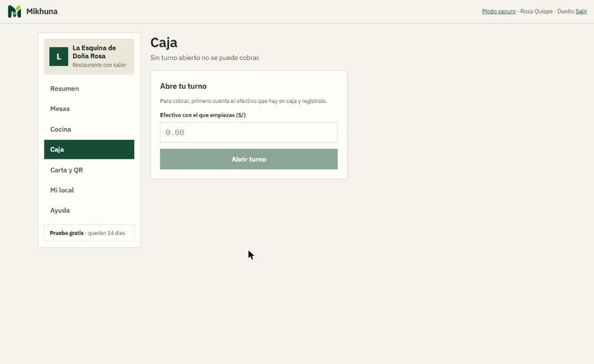Click the Prueba gratis trial notice
594x364 pixels.
click(x=89, y=233)
